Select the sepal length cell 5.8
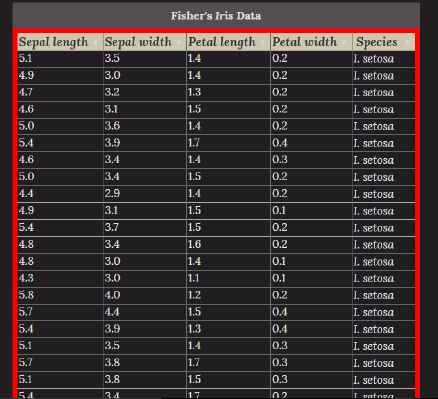The image size is (438, 399). point(60,295)
